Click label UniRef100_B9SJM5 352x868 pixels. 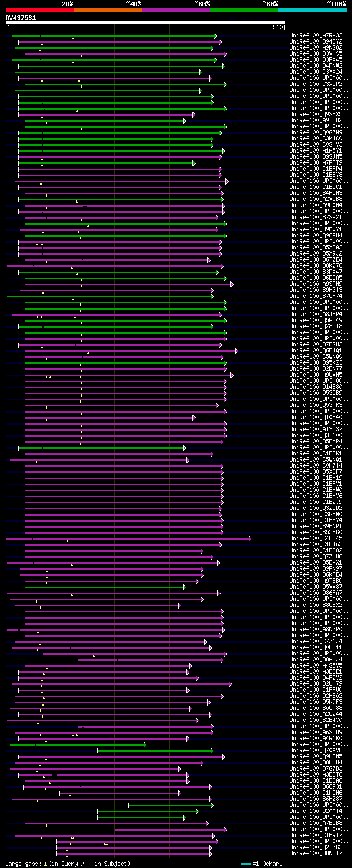click(x=316, y=157)
